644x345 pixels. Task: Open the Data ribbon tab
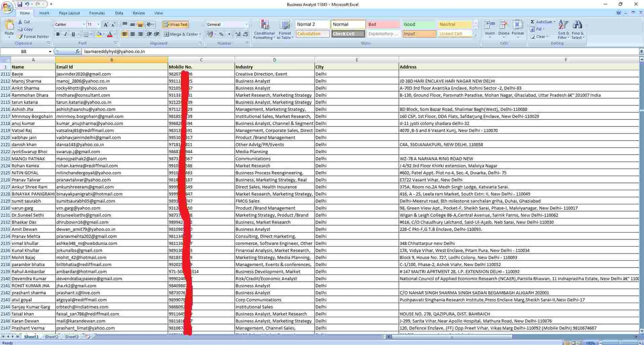119,13
